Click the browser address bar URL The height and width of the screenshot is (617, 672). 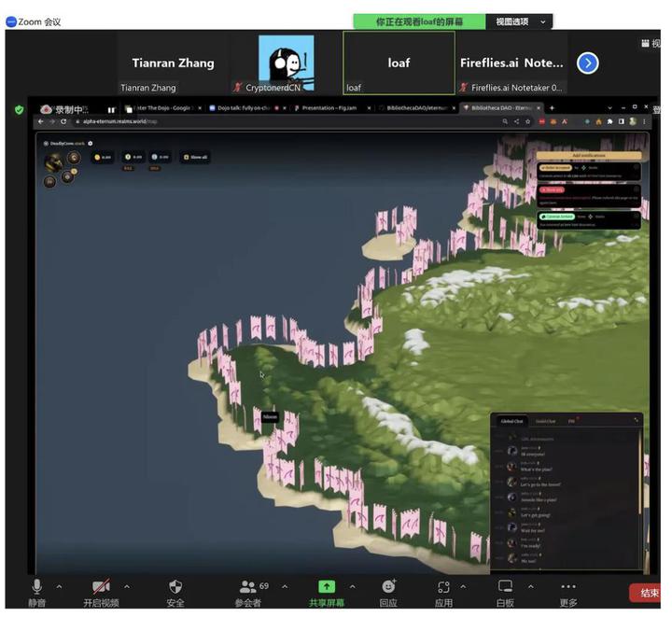(120, 121)
